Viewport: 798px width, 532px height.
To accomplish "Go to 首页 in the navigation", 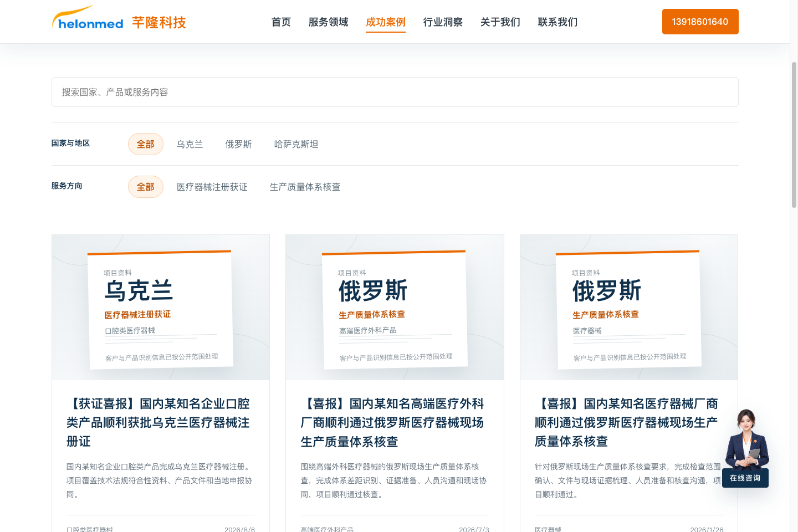I will click(281, 22).
